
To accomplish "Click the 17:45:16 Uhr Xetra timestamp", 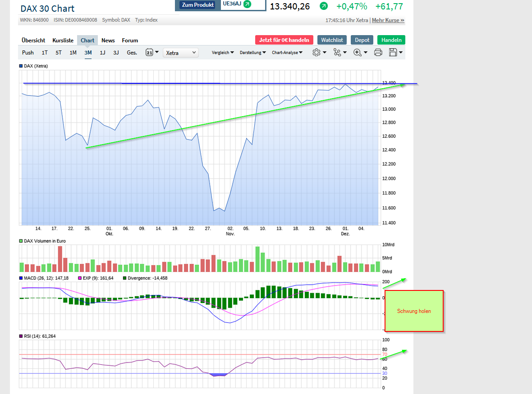I will (347, 20).
